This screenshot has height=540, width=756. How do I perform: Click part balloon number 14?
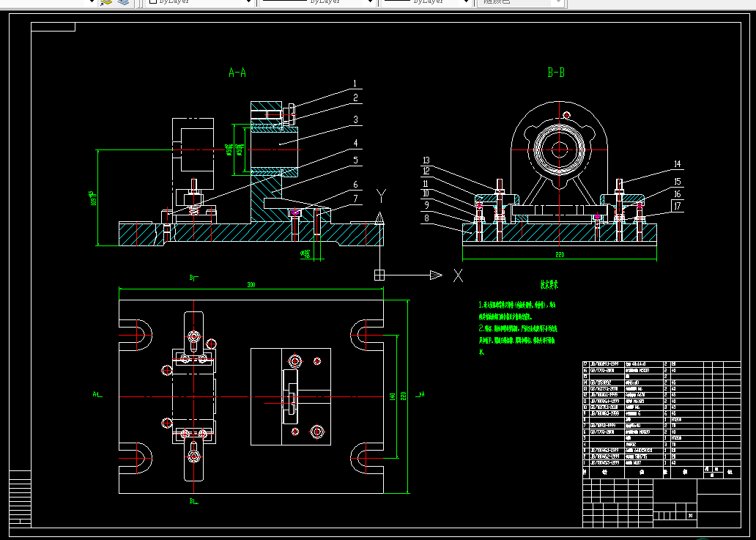point(677,164)
